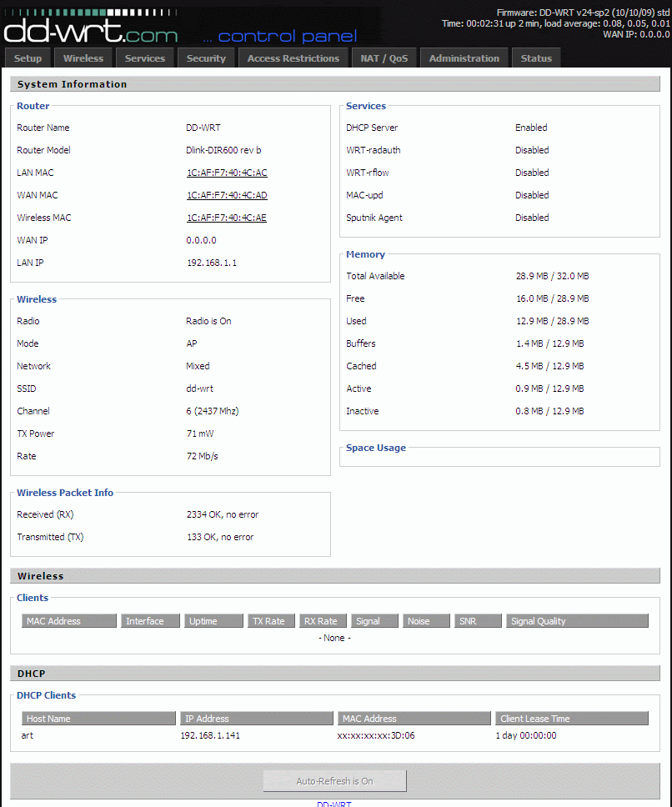Viewport: 672px width, 807px height.
Task: Click the Noise column header
Action: pos(426,621)
